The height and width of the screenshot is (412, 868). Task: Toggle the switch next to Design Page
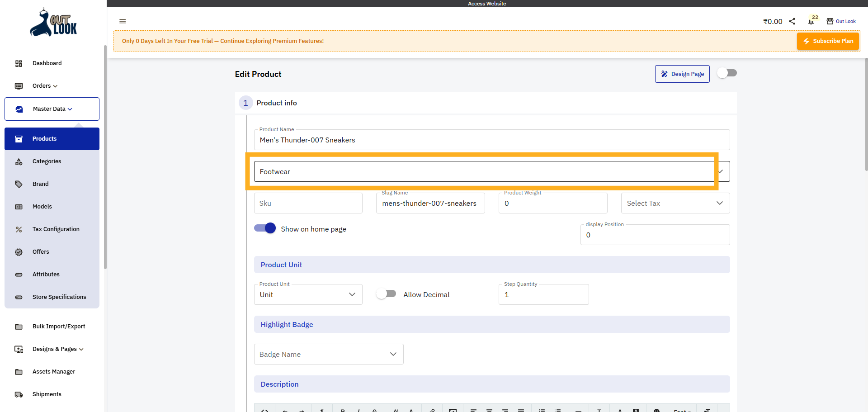click(x=727, y=72)
